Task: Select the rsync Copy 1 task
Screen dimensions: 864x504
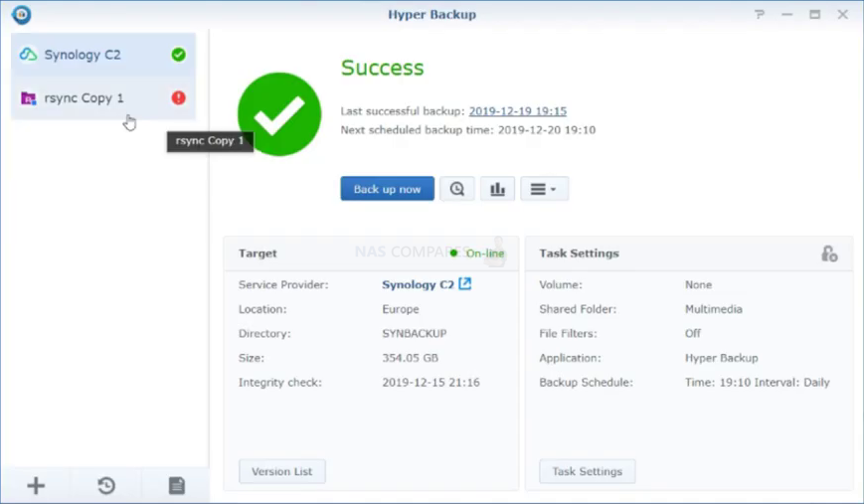Action: coord(103,98)
